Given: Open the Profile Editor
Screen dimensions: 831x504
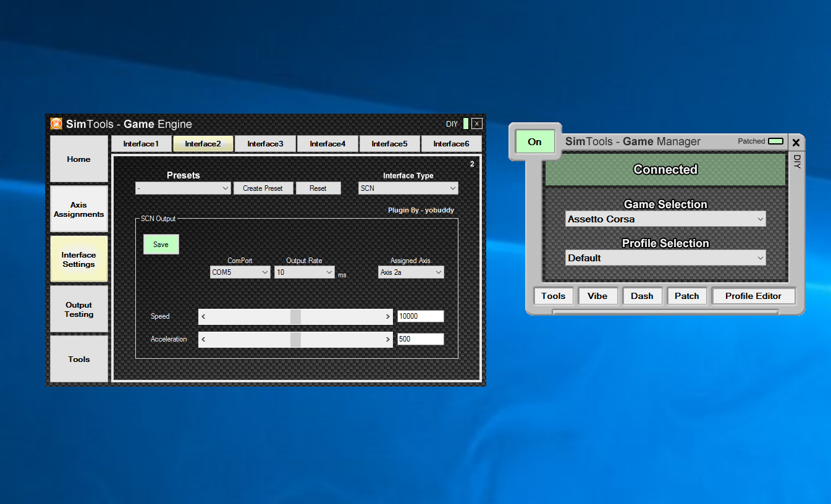Looking at the screenshot, I should coord(753,296).
